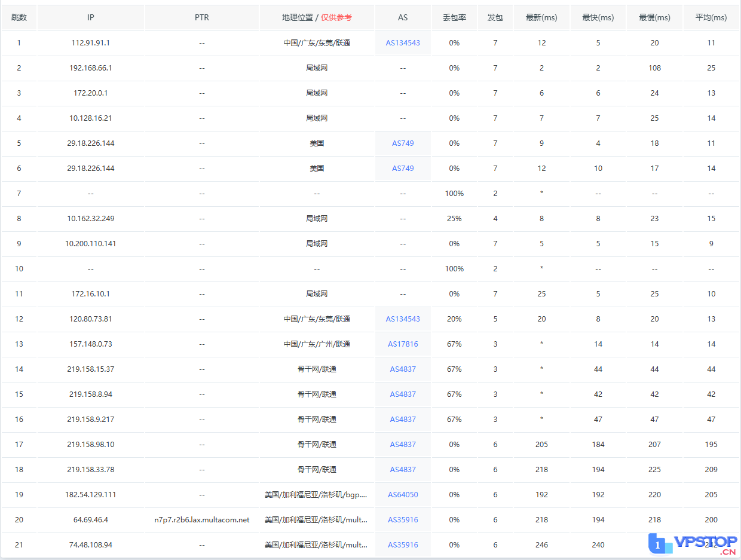Click the AS134543 link for IP 120.80.73.81
This screenshot has height=560, width=741.
(x=403, y=319)
